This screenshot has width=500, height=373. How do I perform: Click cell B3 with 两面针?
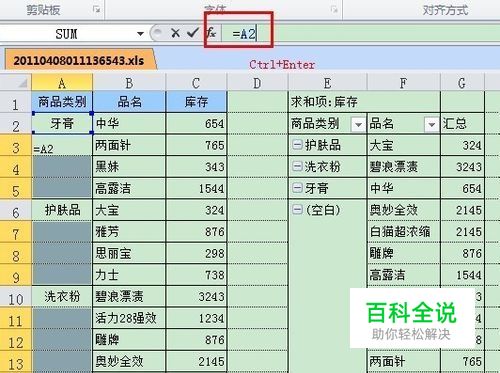(x=129, y=146)
